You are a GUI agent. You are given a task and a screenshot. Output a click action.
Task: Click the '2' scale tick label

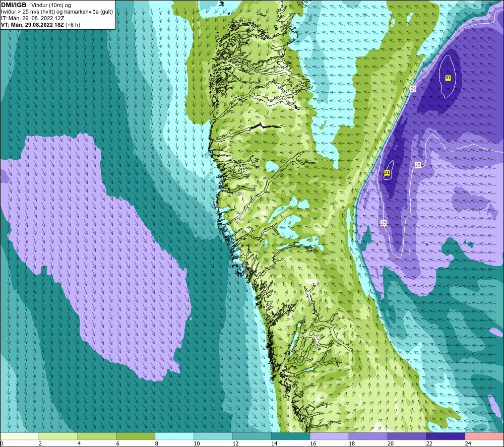(40, 443)
